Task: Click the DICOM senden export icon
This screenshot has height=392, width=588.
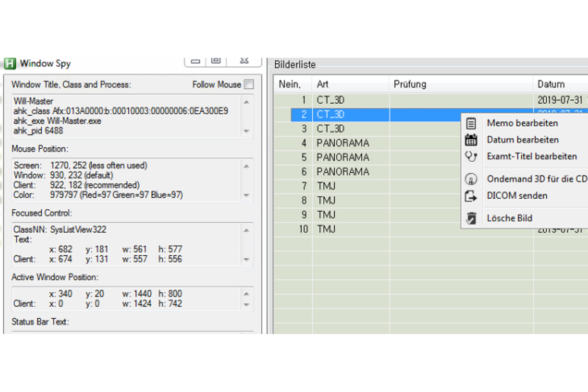Action: [x=471, y=196]
